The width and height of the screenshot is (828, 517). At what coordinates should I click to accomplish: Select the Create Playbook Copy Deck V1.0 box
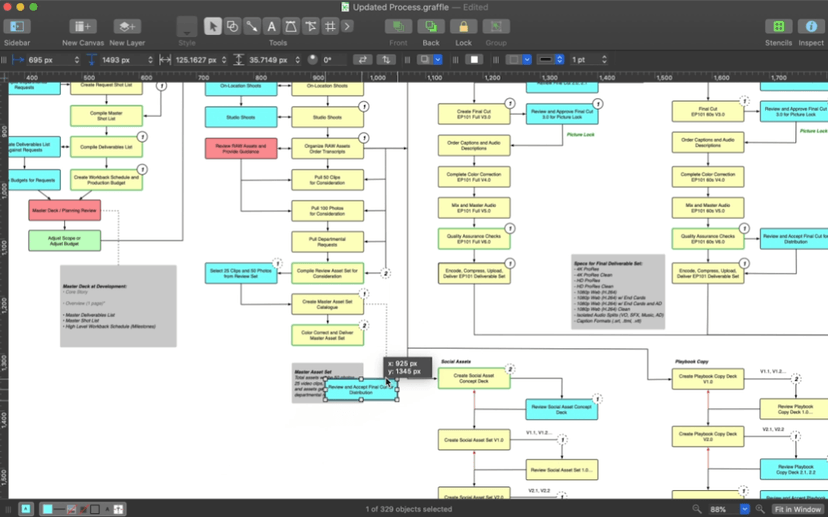708,379
